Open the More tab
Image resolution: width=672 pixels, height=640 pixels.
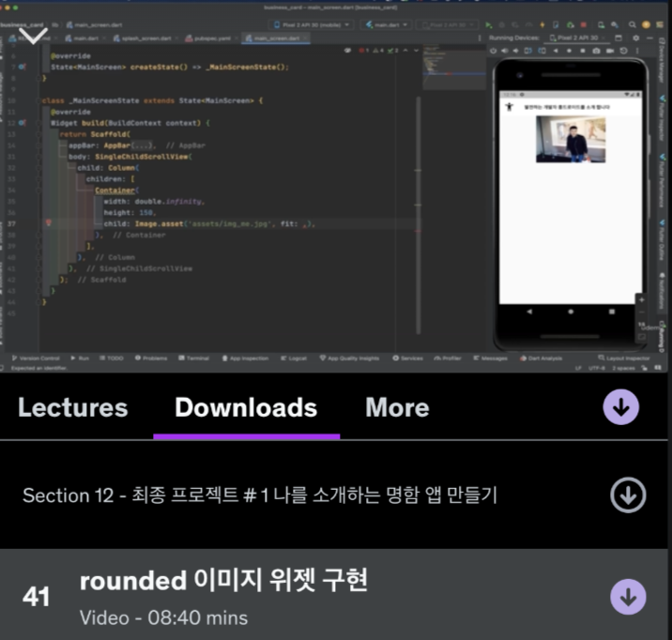(x=397, y=407)
